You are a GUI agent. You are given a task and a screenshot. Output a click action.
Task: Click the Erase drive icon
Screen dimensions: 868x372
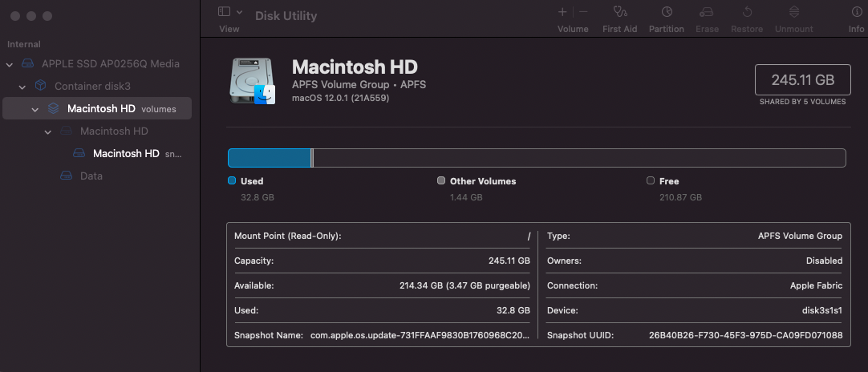click(x=707, y=11)
